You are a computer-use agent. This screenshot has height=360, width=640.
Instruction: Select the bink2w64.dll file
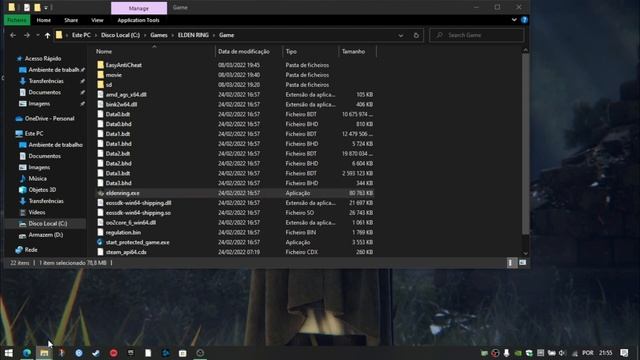coord(121,104)
